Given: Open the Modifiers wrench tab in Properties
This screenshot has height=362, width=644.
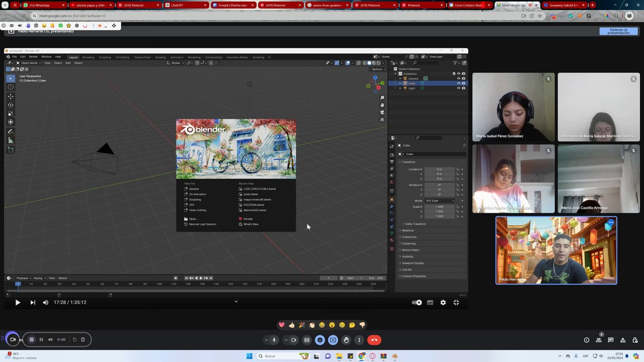Looking at the screenshot, I should (392, 207).
